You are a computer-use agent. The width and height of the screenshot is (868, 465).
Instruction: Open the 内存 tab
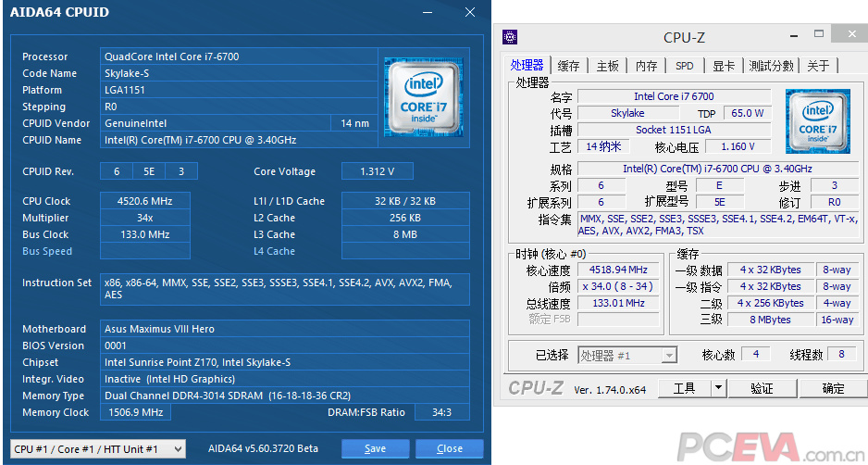(646, 66)
